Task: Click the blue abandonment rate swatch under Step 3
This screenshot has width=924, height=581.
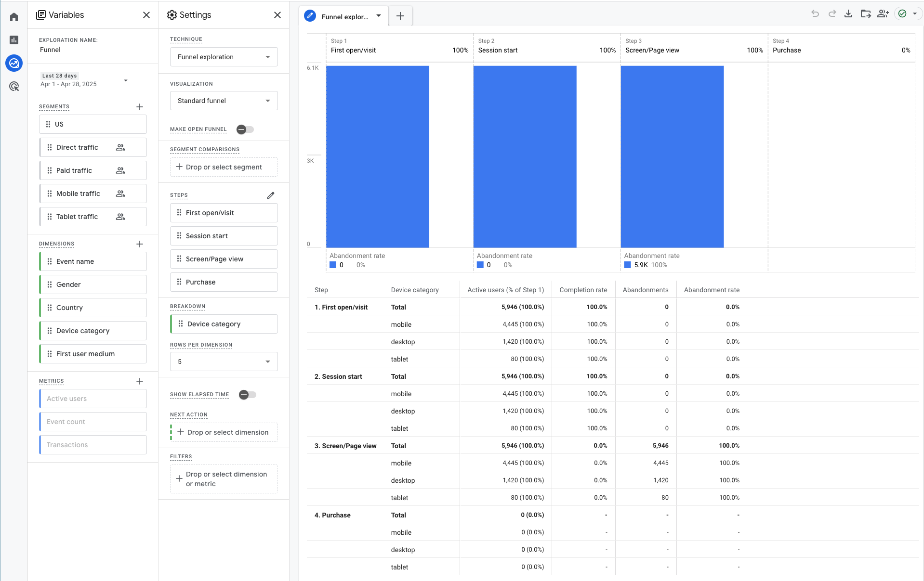Action: 627,265
